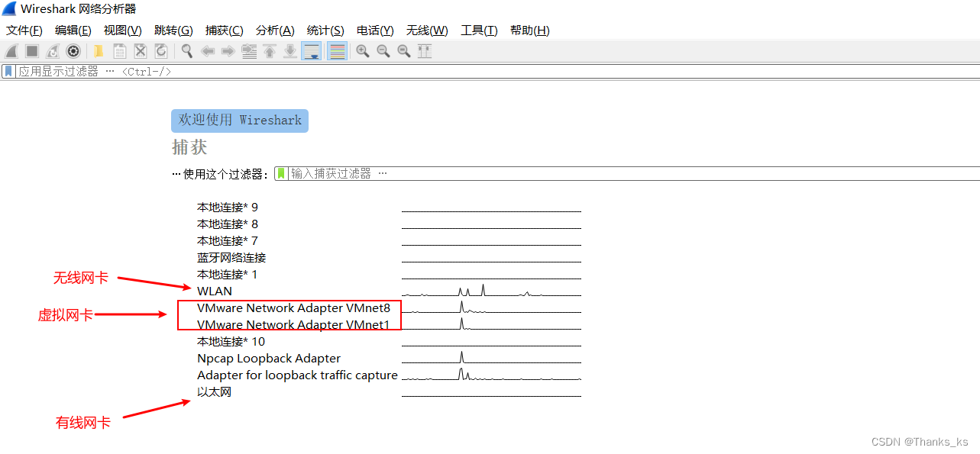Viewport: 980px width, 454px height.
Task: Open the 文件(F) menu
Action: coord(24,31)
